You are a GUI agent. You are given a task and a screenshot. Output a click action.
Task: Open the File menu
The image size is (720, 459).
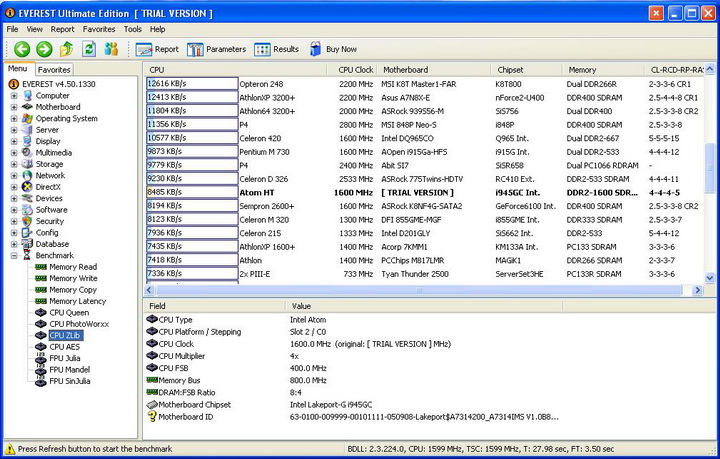[x=12, y=29]
